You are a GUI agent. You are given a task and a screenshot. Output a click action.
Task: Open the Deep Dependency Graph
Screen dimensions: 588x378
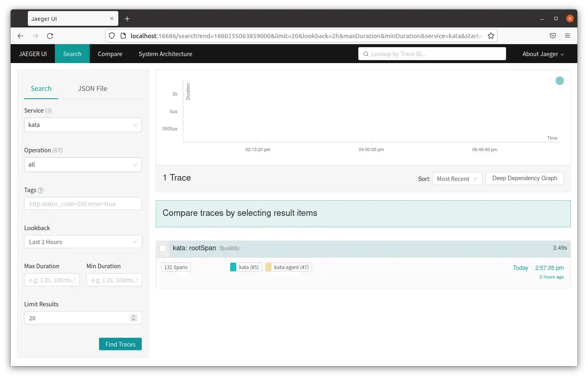(x=524, y=179)
